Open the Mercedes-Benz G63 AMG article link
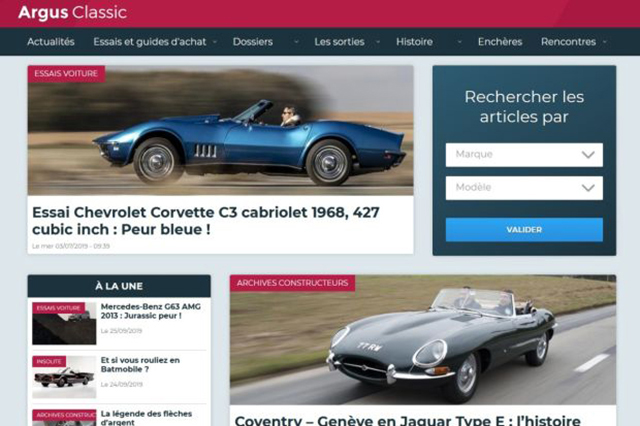640x426 pixels. 151,311
